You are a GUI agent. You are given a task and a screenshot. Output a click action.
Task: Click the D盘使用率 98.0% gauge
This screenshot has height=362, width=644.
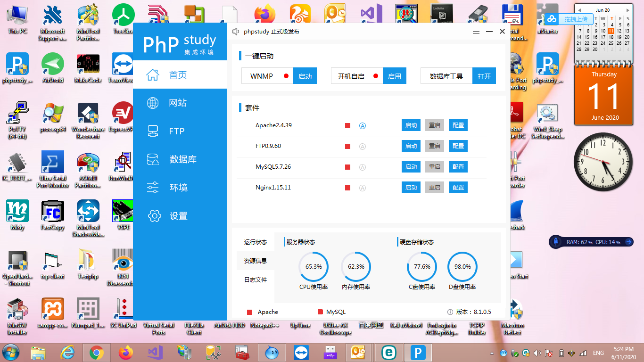(462, 267)
